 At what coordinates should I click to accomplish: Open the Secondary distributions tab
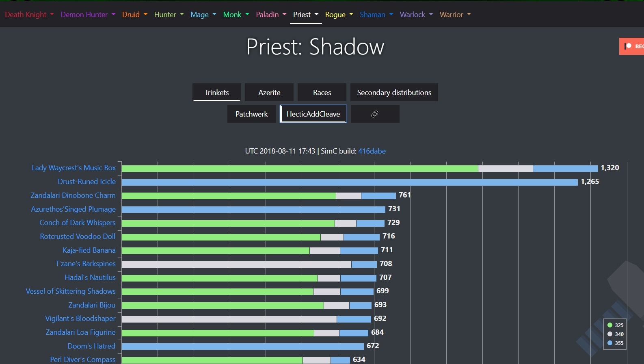(x=394, y=92)
